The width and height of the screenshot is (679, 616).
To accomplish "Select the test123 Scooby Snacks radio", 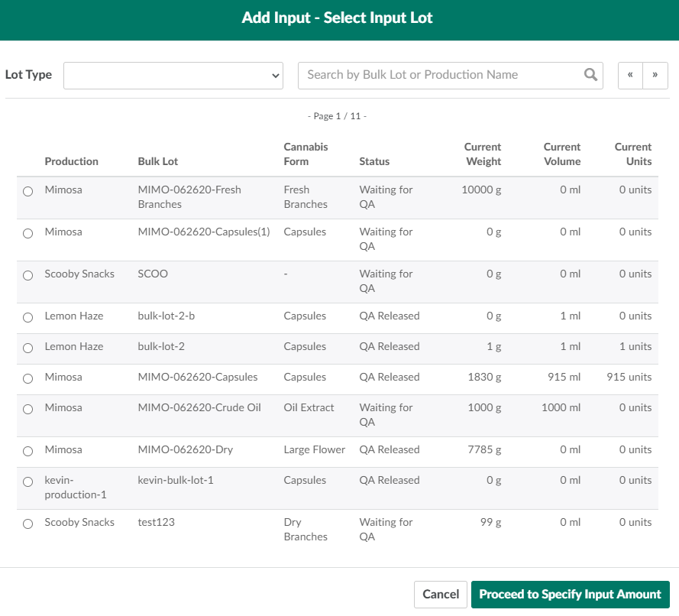I will pyautogui.click(x=28, y=524).
